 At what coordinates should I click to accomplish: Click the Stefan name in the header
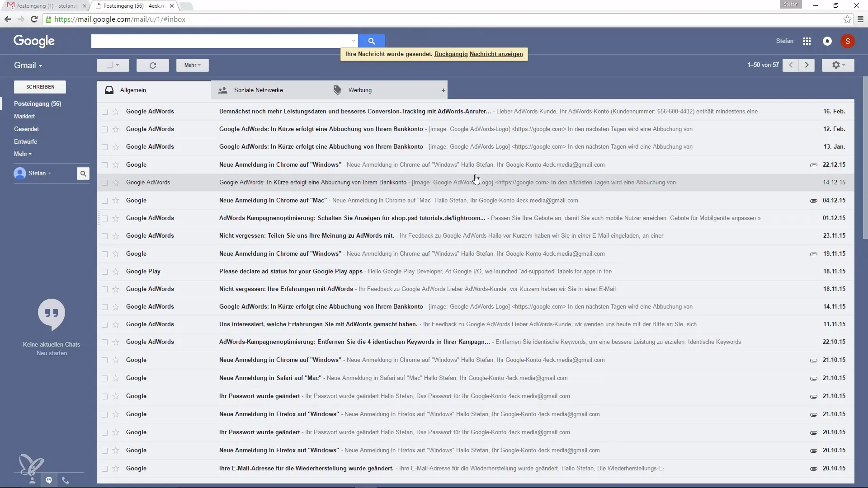point(785,41)
